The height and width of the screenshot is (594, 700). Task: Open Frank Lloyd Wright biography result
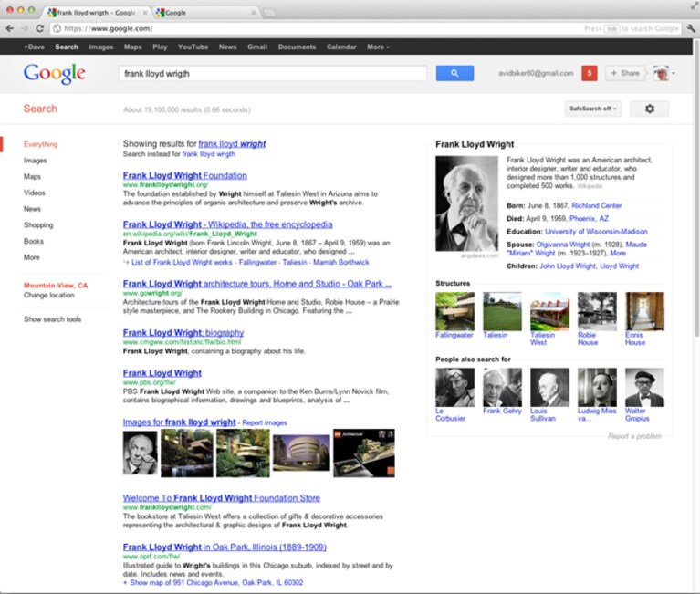tap(183, 333)
